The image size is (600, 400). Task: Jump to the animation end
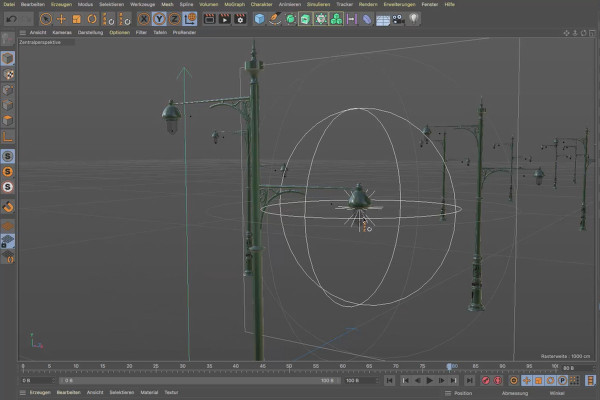469,380
